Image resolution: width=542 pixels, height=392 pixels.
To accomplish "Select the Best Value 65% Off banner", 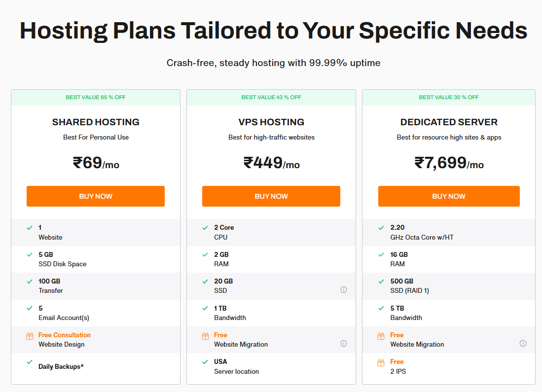I will [x=96, y=97].
